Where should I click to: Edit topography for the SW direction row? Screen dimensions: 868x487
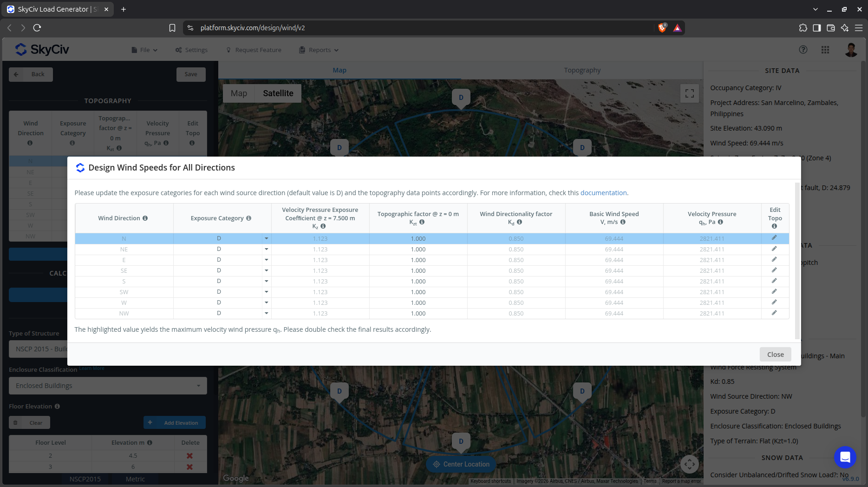(x=774, y=291)
